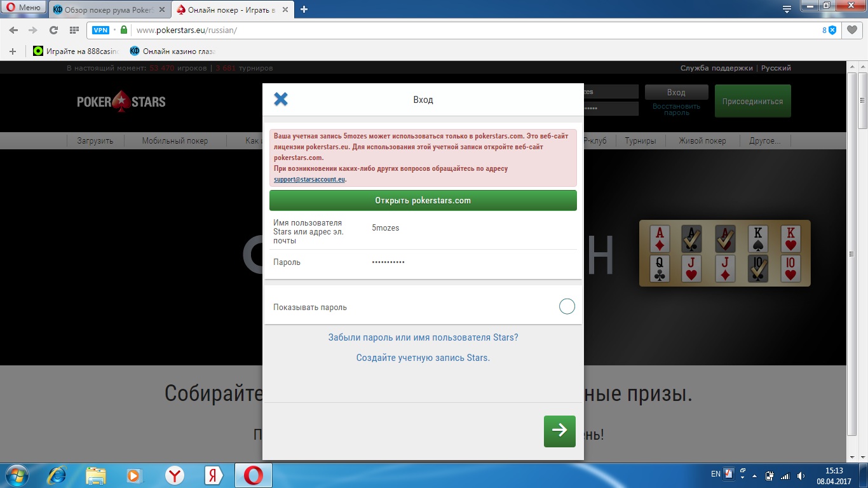
Task: Click the Queen of clubs card
Action: coord(661,269)
